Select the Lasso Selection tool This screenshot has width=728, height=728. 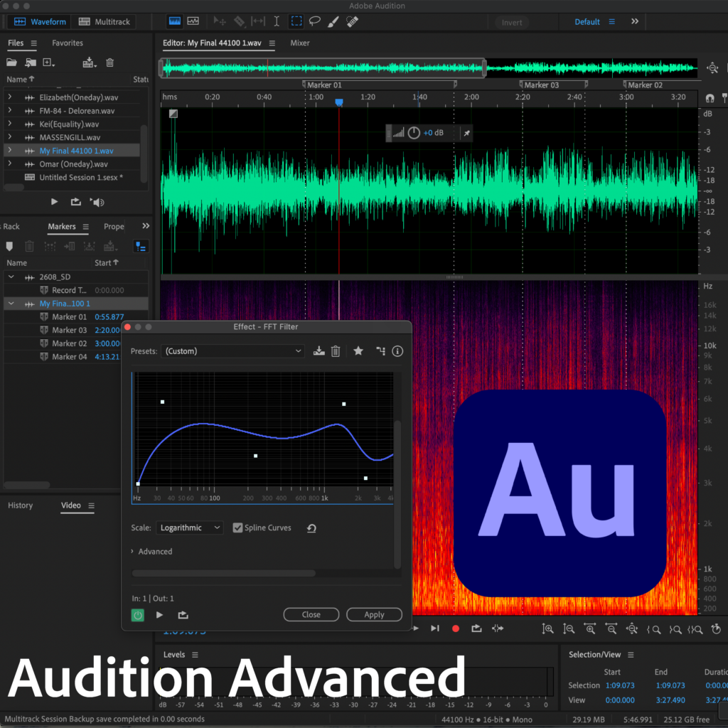pos(315,21)
